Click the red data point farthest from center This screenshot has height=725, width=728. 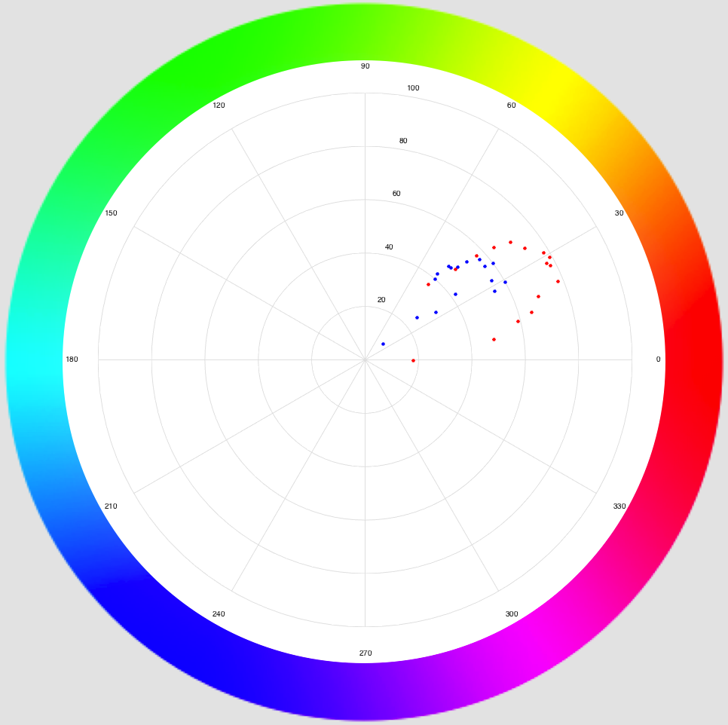(558, 281)
